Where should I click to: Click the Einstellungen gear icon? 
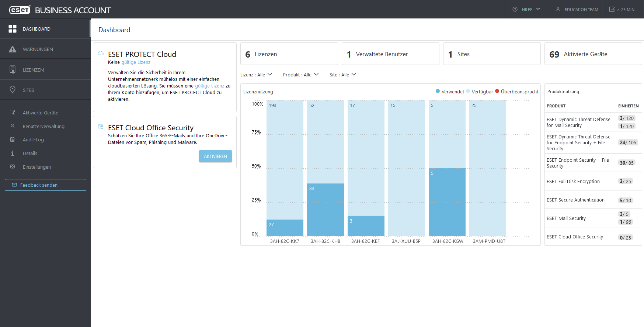[x=13, y=166]
